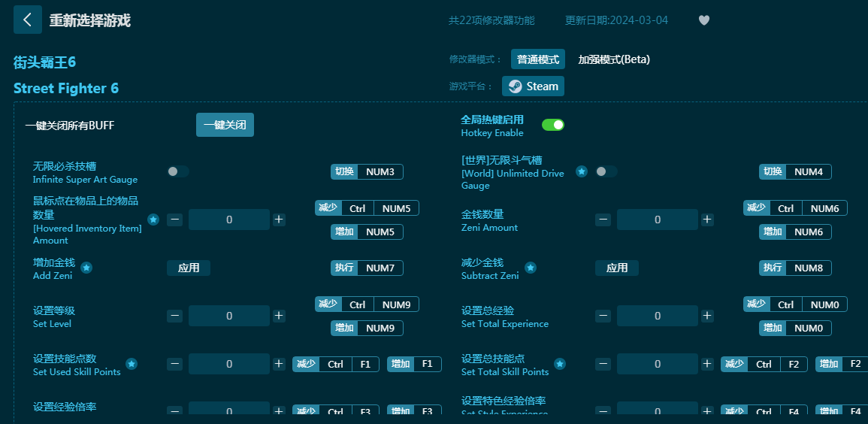This screenshot has width=868, height=424.
Task: Click star icon beside Unlimited Drive Gauge
Action: pos(581,171)
